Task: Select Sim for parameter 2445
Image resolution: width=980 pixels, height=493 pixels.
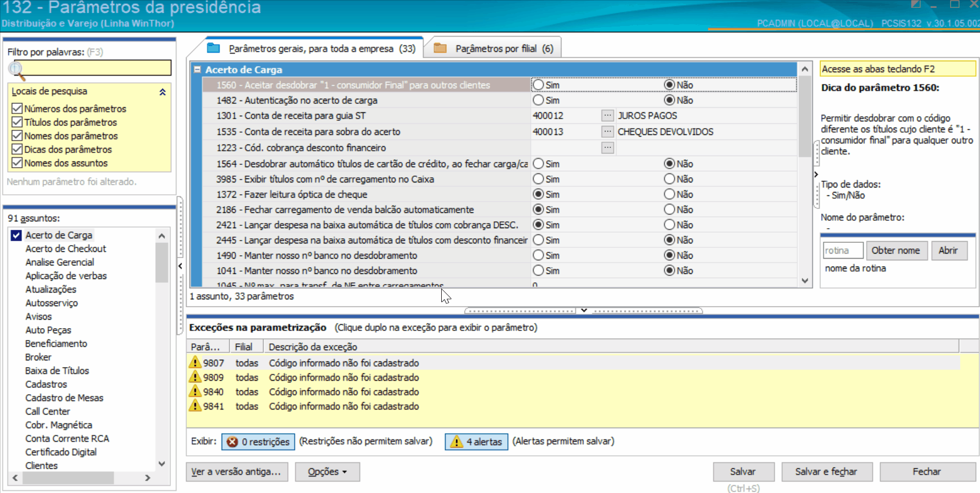Action: pyautogui.click(x=539, y=240)
